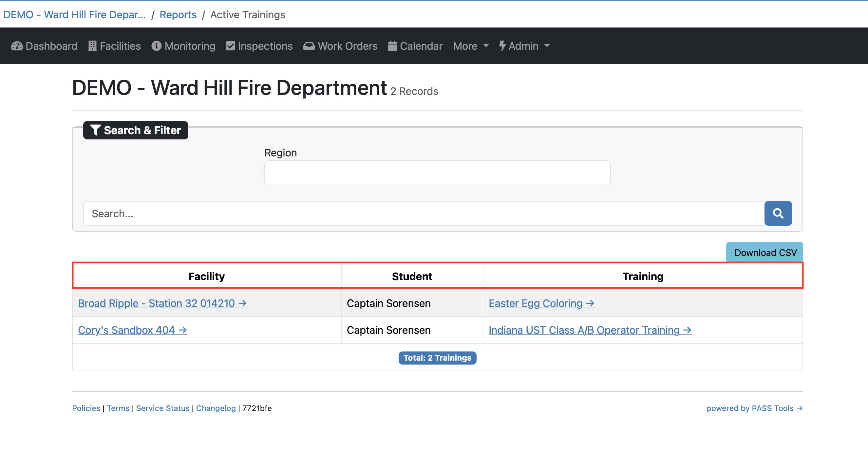Open Indiana UST Class A/B Operator Training
The image size is (868, 466).
coord(590,330)
